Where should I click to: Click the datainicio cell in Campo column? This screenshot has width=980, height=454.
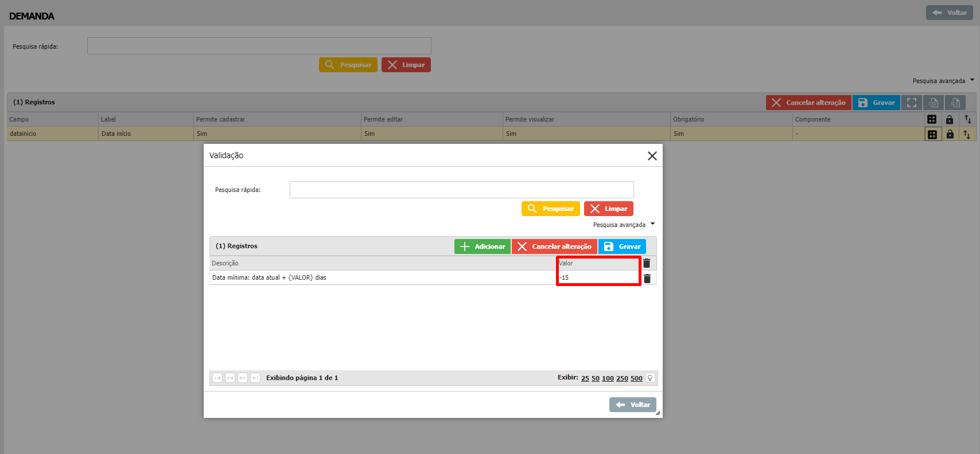pos(53,134)
